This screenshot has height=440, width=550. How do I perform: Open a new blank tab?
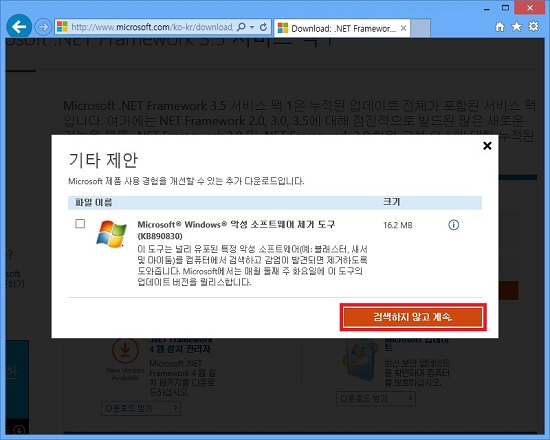pyautogui.click(x=420, y=28)
